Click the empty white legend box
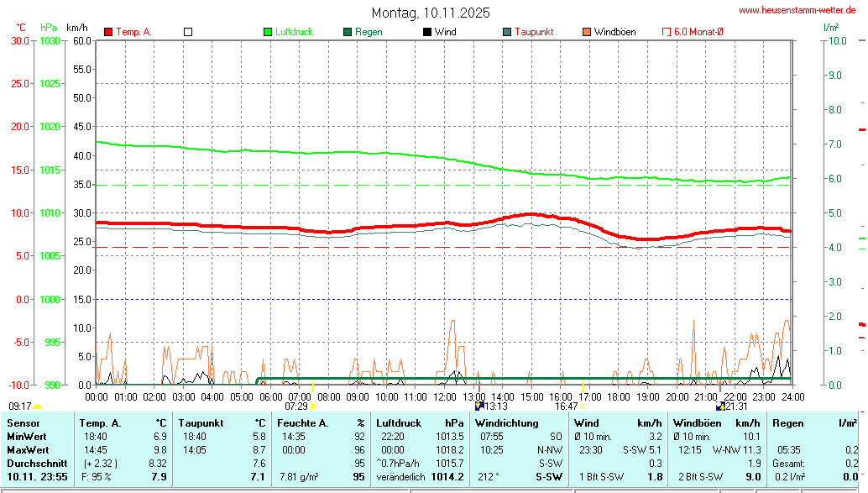868x493 pixels. pyautogui.click(x=188, y=32)
